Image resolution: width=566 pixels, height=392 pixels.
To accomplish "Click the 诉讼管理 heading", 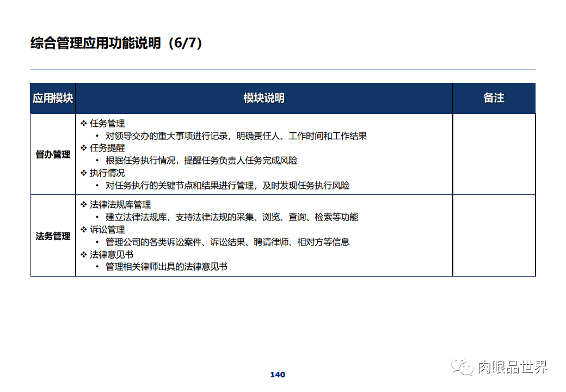I will [107, 230].
